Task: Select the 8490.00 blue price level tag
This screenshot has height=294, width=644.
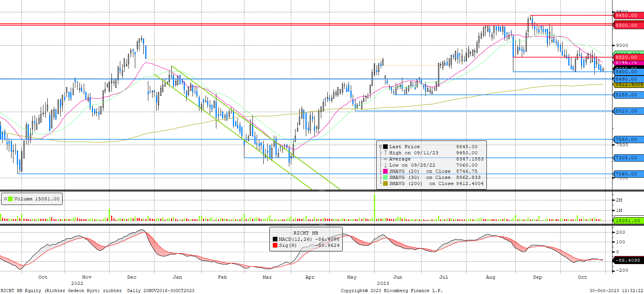Action: [x=628, y=79]
